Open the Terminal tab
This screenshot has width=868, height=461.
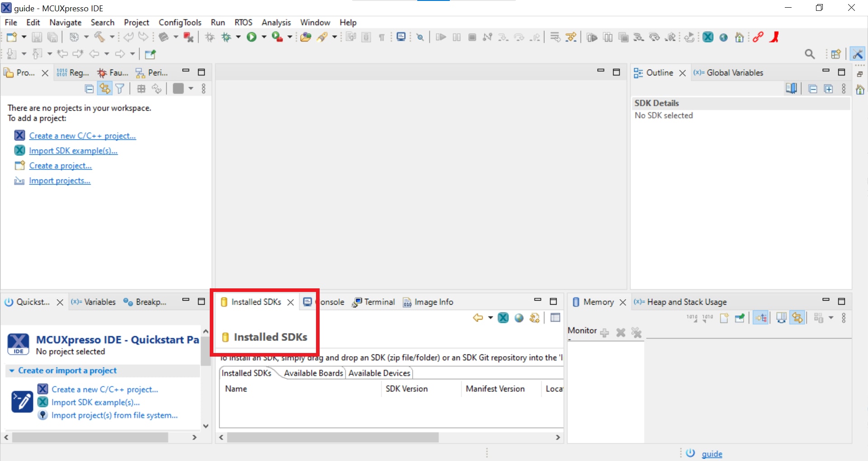point(379,302)
